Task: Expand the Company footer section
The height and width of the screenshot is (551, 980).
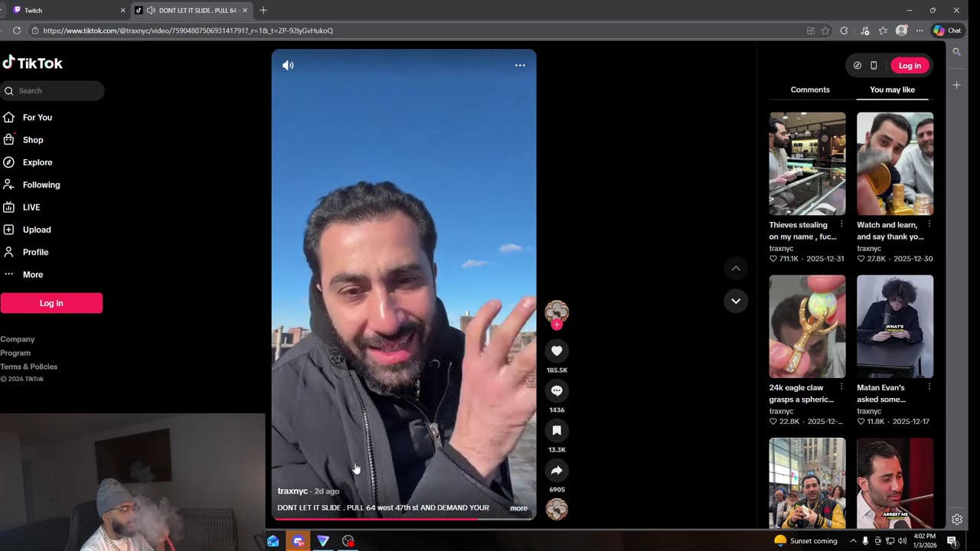Action: [18, 339]
